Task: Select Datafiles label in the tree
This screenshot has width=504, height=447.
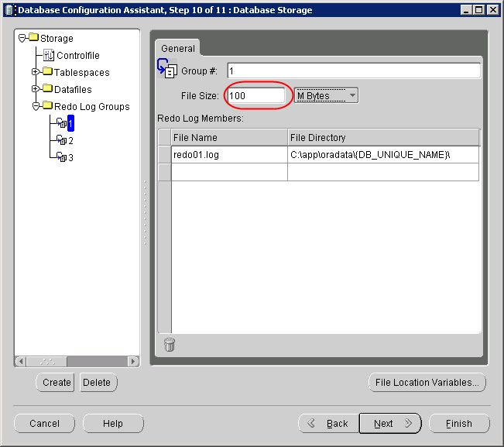Action: tap(73, 89)
